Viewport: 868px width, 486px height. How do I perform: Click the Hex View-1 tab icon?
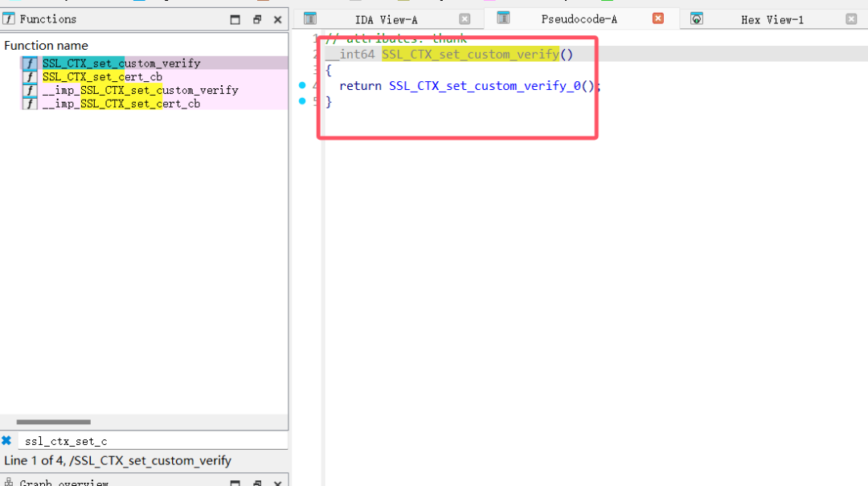coord(696,18)
